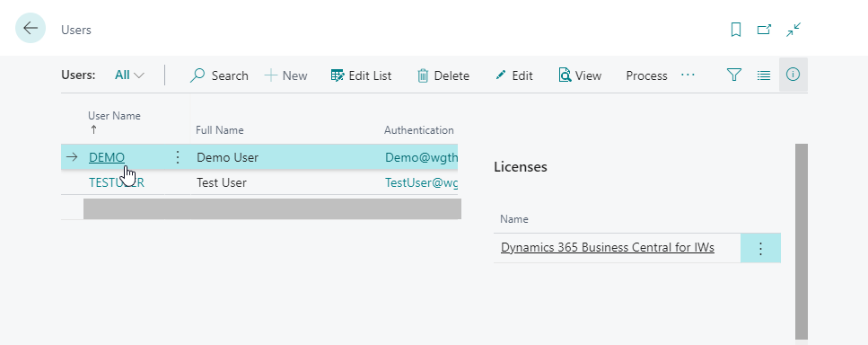Click the FactBox vertical scrollbar
Screen dimensions: 868x345
click(x=801, y=242)
